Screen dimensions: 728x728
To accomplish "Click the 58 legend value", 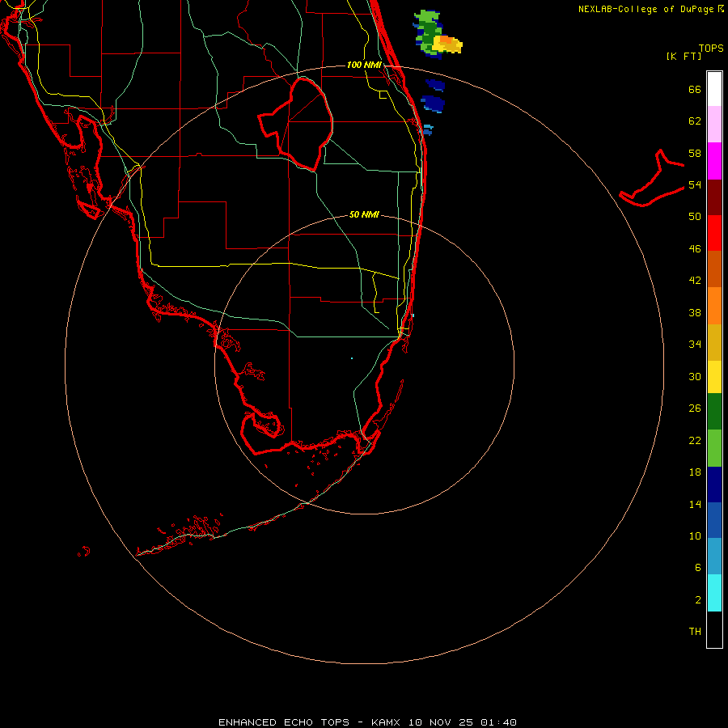I will [695, 153].
